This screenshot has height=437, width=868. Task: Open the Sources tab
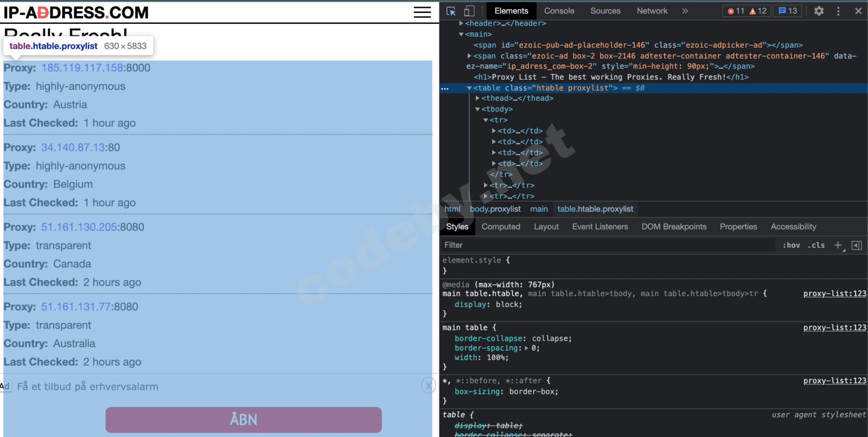point(605,11)
